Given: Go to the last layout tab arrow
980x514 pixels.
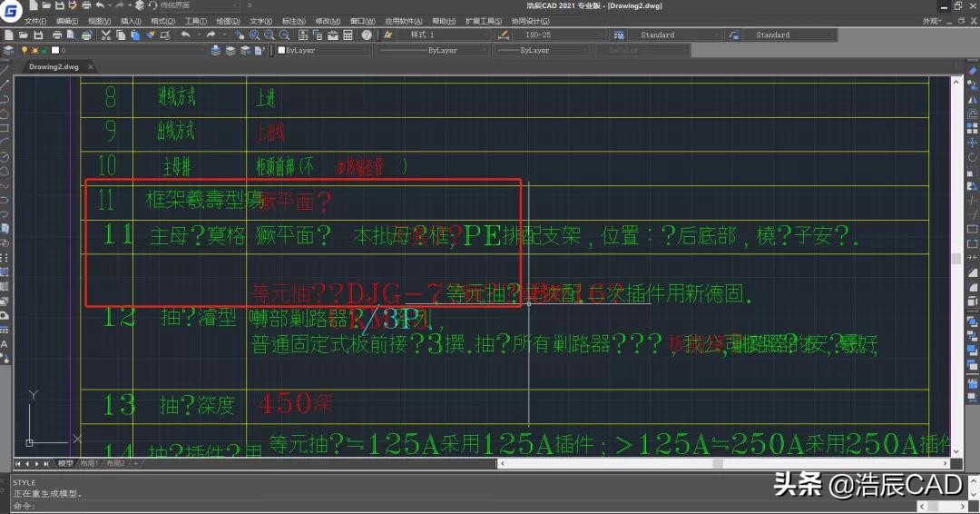Looking at the screenshot, I should (46, 463).
